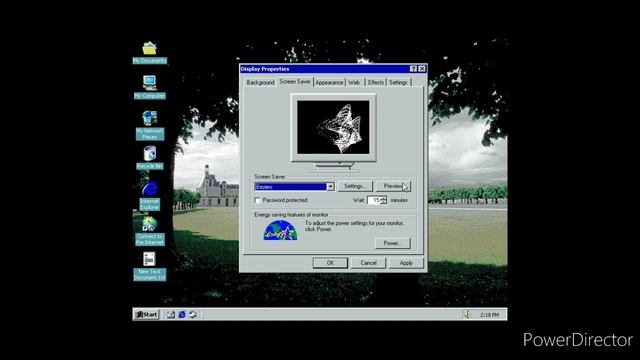The image size is (640, 360).
Task: Click the taskbar clock
Action: coord(489,315)
